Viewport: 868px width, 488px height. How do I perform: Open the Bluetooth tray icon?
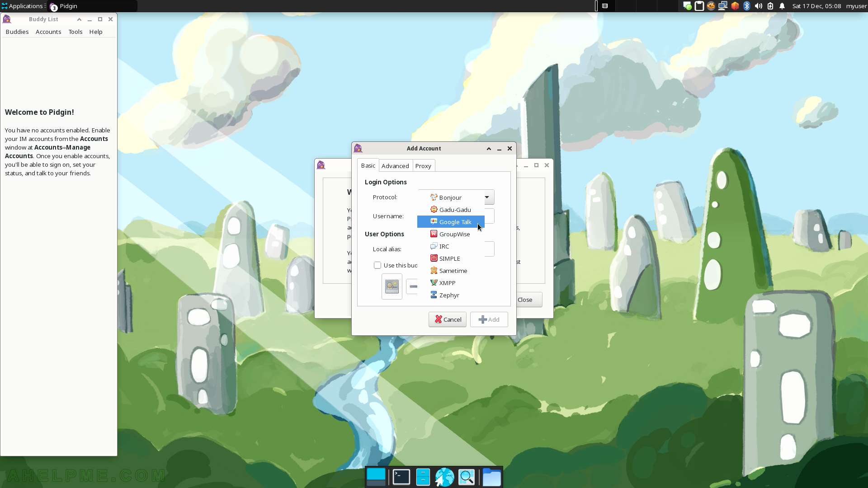click(x=747, y=6)
